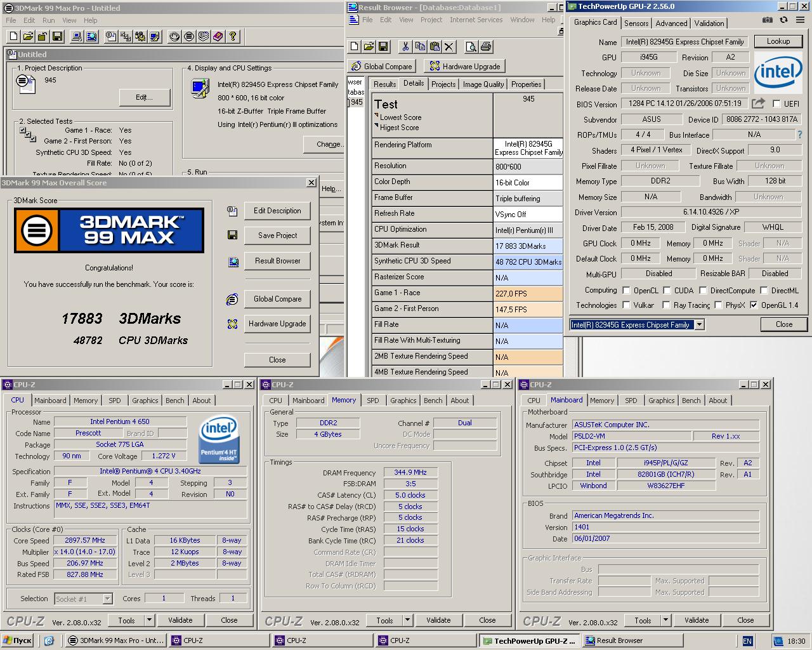Click the yellow question mark help icon
The height and width of the screenshot is (650, 812).
pyautogui.click(x=232, y=36)
